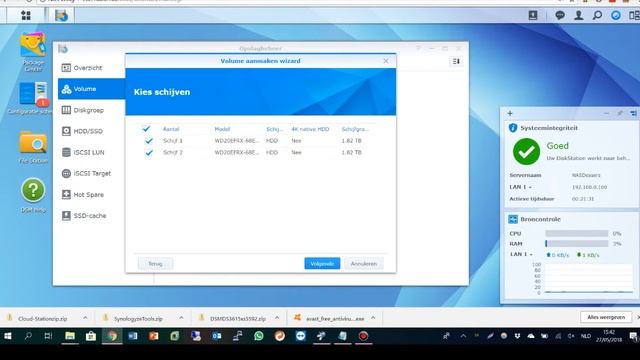Click the Systeemintegriteit shield icon
The height and width of the screenshot is (360, 640).
point(513,128)
